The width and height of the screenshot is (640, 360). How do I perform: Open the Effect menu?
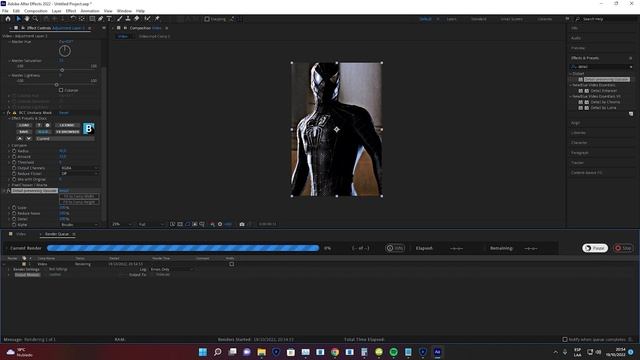[x=71, y=11]
